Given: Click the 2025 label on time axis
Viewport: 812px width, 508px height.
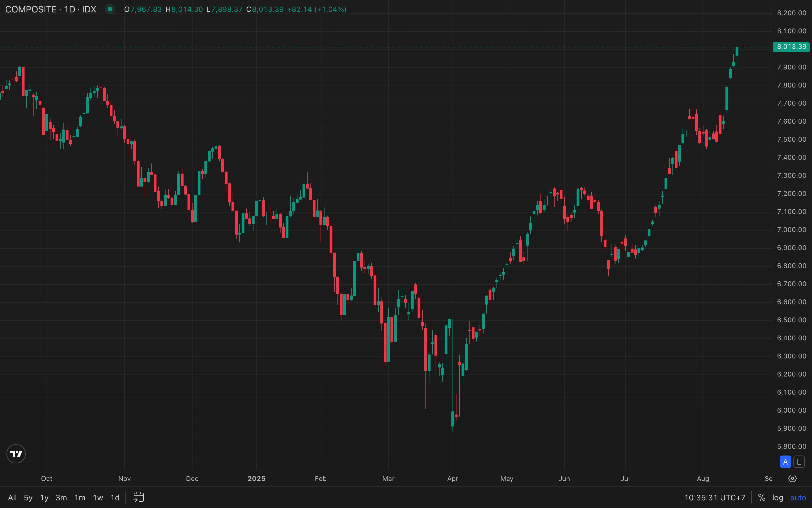Looking at the screenshot, I should (256, 478).
